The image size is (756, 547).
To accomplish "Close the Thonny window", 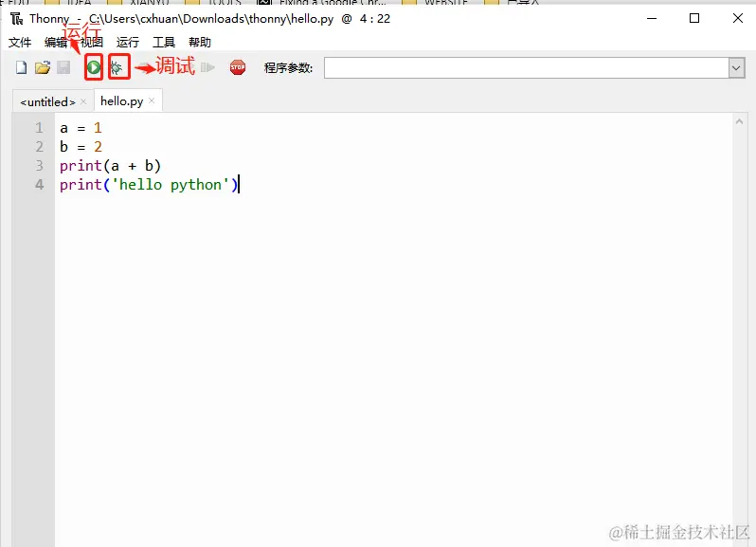I will [x=738, y=19].
